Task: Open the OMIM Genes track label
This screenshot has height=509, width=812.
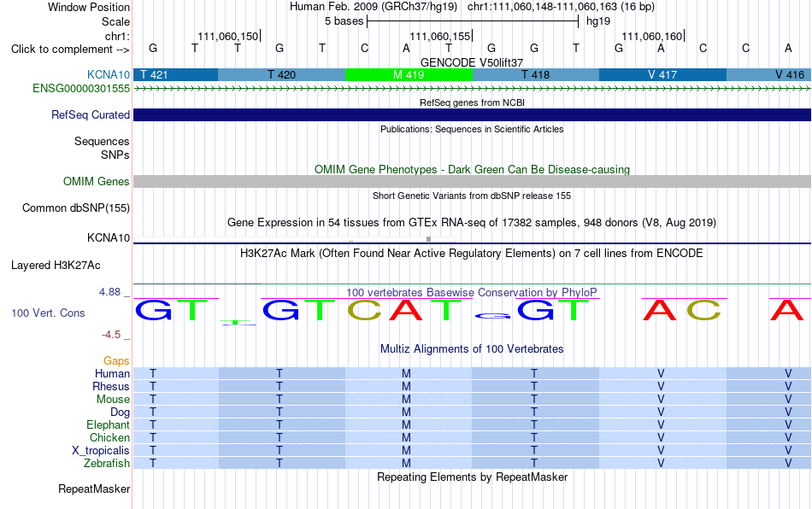Action: coord(96,181)
